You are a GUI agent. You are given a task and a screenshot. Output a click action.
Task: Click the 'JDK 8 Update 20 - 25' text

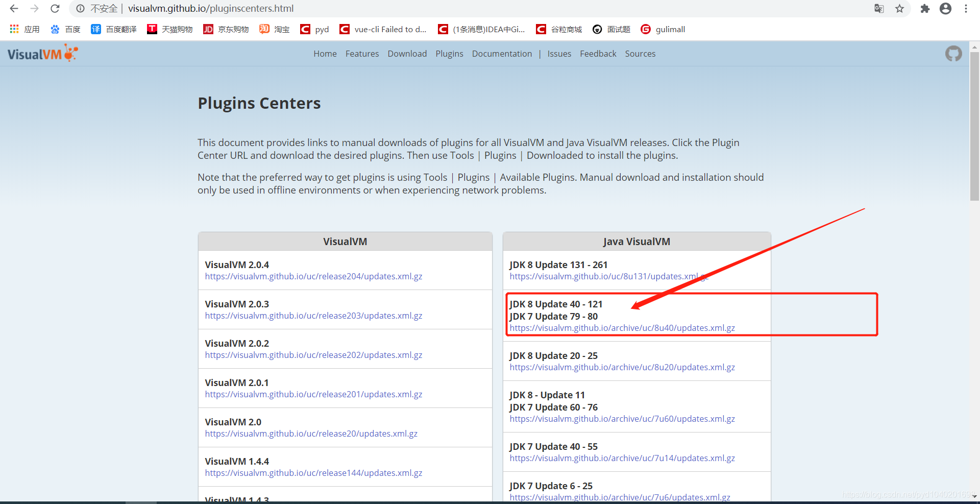click(553, 355)
